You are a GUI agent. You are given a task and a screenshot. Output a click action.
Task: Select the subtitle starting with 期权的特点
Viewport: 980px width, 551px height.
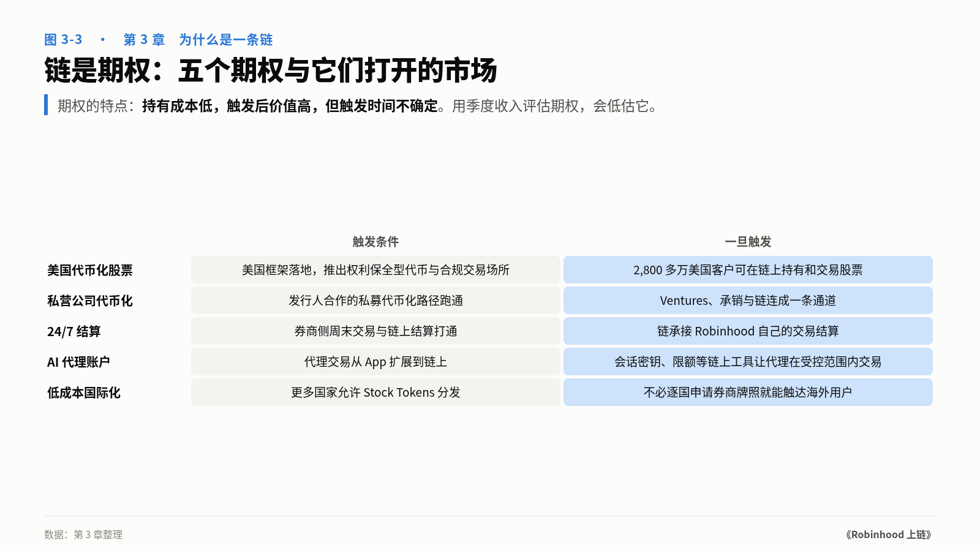pos(359,106)
